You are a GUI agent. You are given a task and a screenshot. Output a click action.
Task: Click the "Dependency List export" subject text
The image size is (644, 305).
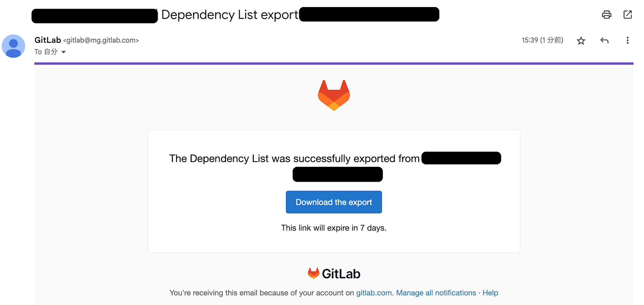pyautogui.click(x=230, y=15)
